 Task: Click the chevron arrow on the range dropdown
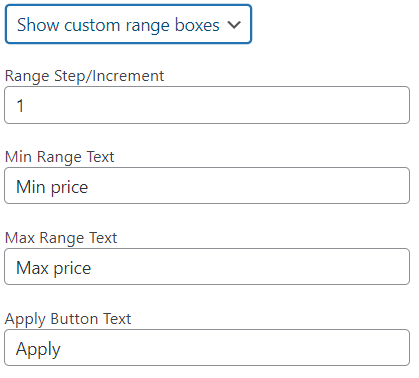click(x=234, y=25)
